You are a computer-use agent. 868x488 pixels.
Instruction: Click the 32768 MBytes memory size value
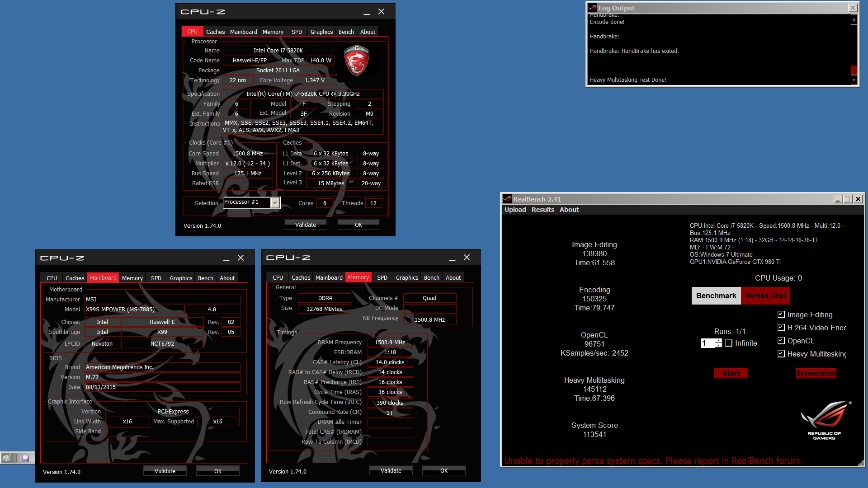tap(324, 309)
